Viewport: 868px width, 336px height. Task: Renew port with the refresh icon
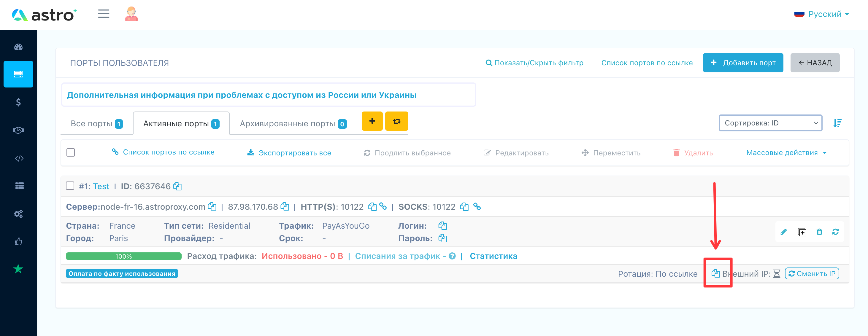pos(835,232)
